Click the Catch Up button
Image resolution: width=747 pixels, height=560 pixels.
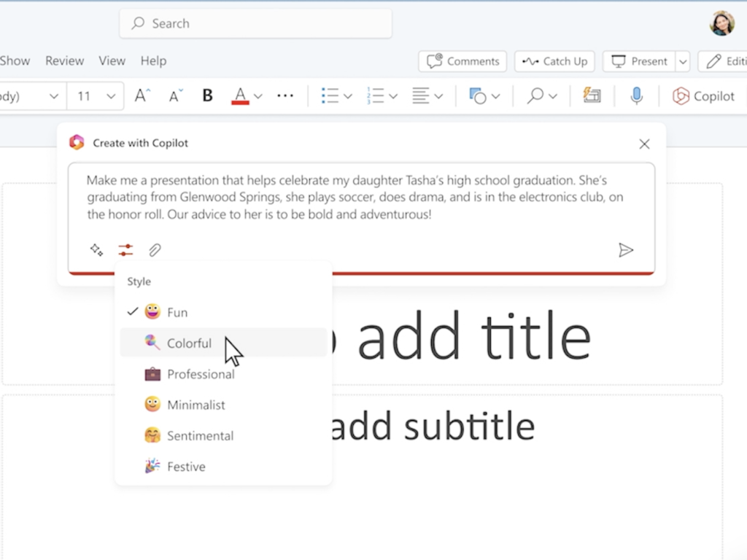point(554,61)
